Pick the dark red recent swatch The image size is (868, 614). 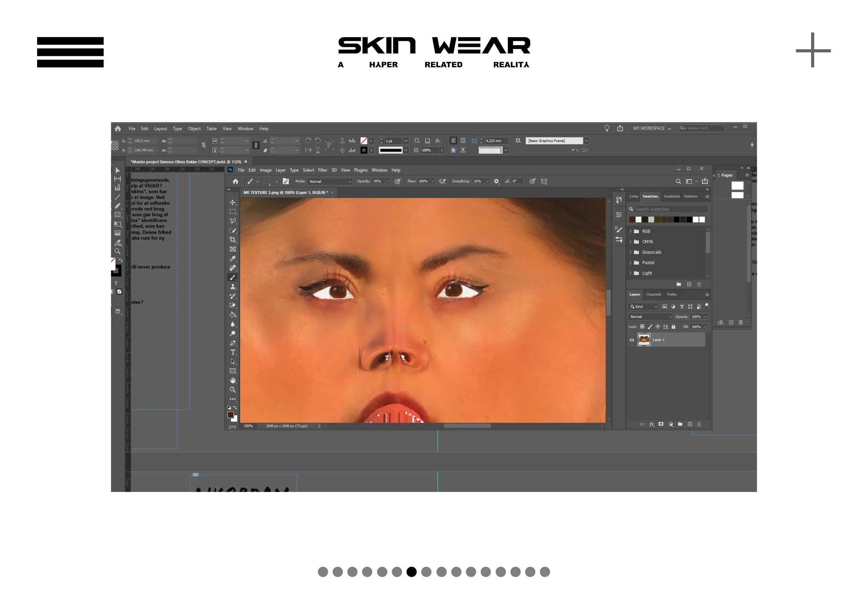[632, 219]
